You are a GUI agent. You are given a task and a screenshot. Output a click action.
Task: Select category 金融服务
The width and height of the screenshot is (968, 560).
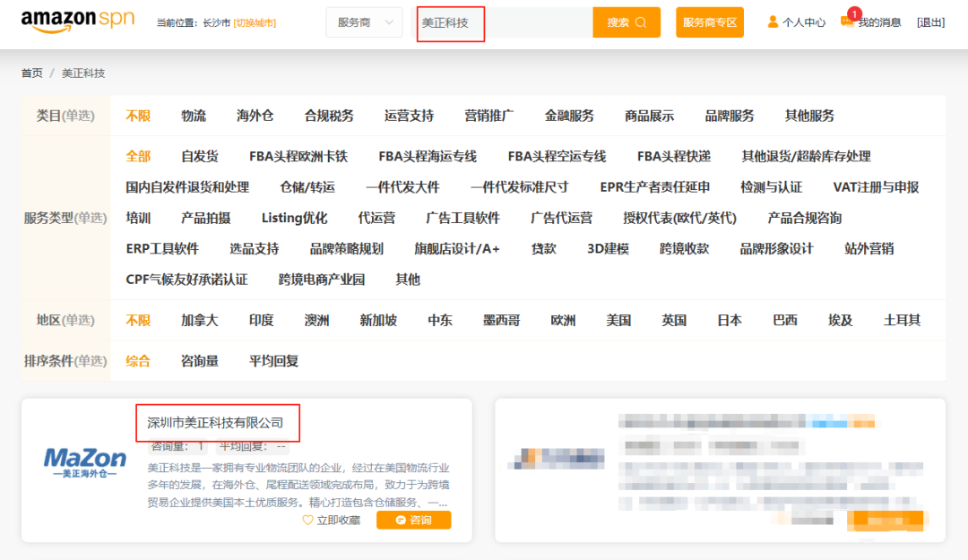(x=569, y=116)
